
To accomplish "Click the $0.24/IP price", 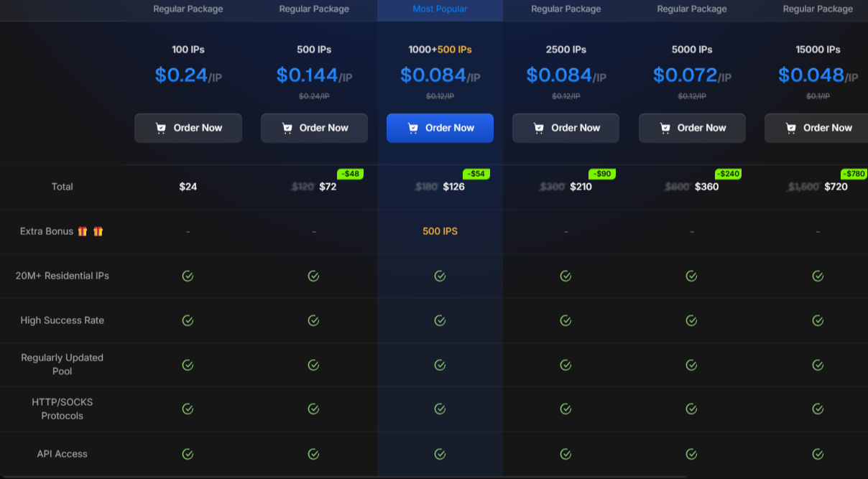I will [x=188, y=75].
